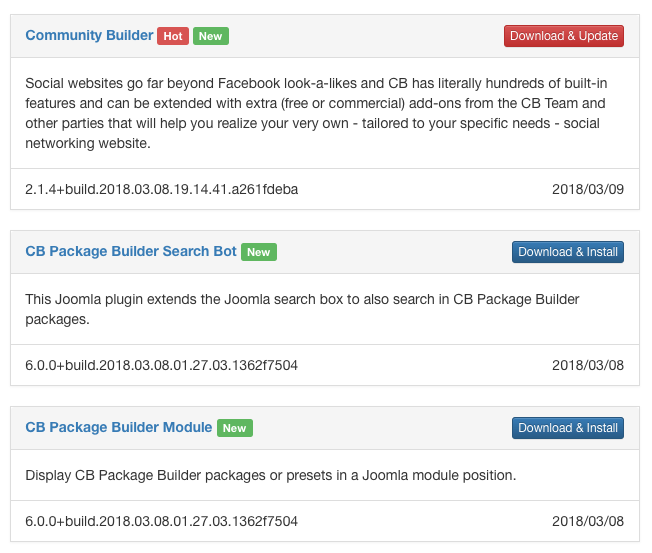Screen dimensions: 652x553
Task: Download & Install the Search Bot plugin
Action: [x=568, y=252]
